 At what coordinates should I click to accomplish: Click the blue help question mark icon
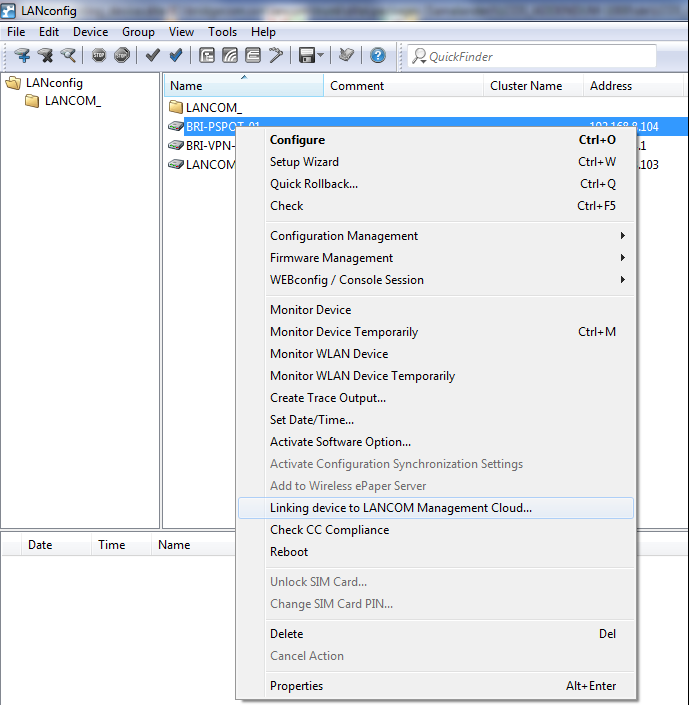pyautogui.click(x=378, y=56)
